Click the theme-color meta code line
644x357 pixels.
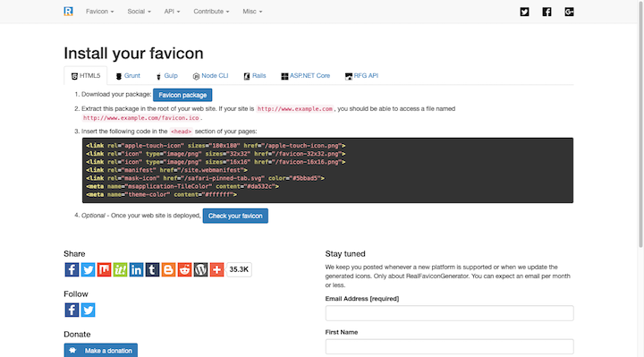pos(161,194)
